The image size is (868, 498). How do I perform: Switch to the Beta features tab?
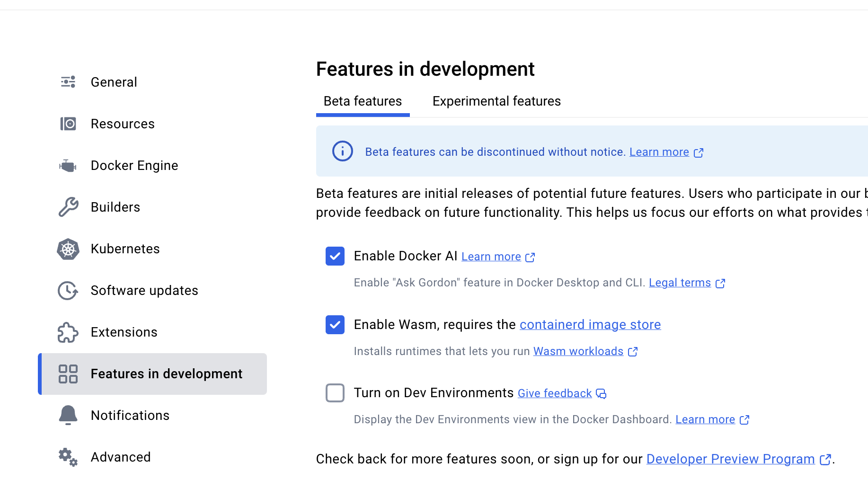pyautogui.click(x=363, y=101)
